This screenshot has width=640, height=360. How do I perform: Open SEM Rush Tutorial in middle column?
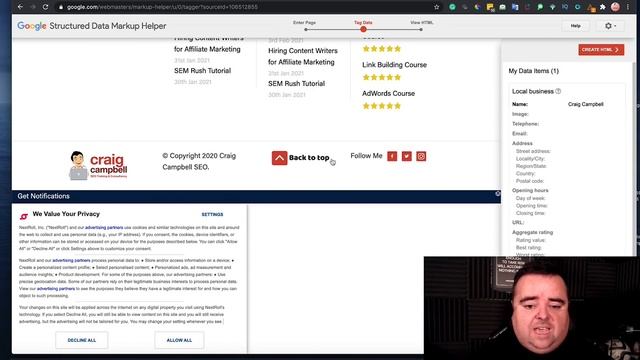pos(296,83)
